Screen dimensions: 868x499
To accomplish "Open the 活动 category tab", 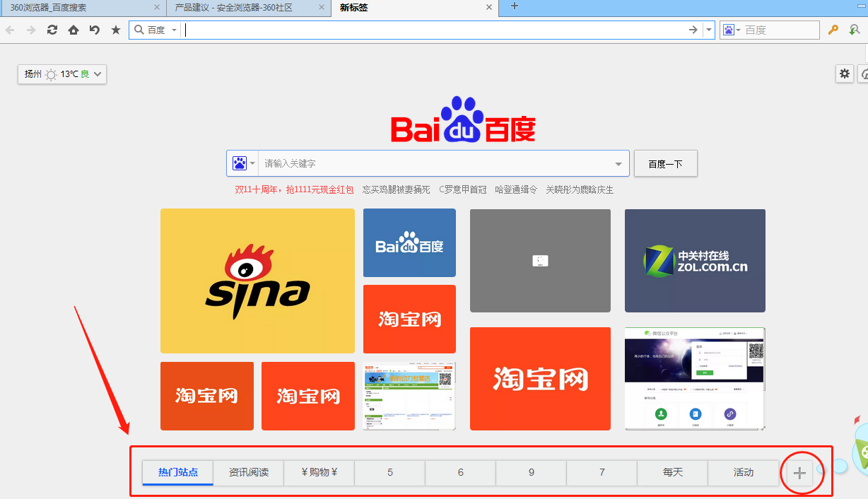I will pos(744,473).
